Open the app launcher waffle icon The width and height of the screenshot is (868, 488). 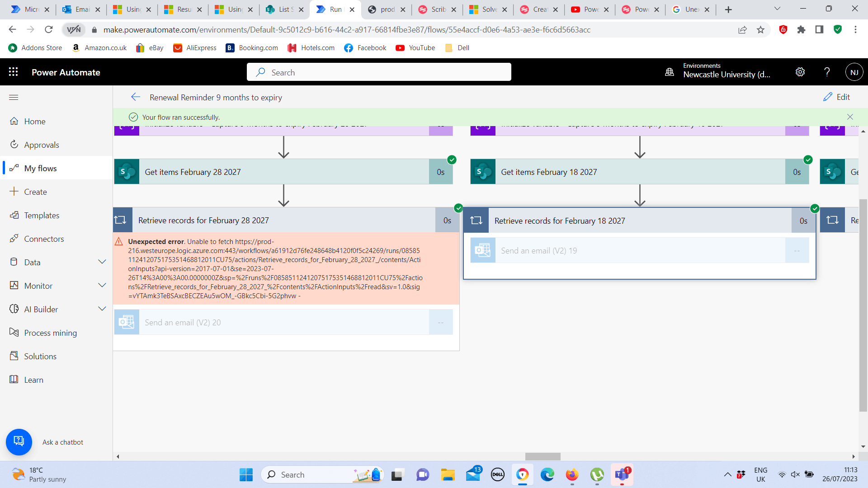(13, 72)
